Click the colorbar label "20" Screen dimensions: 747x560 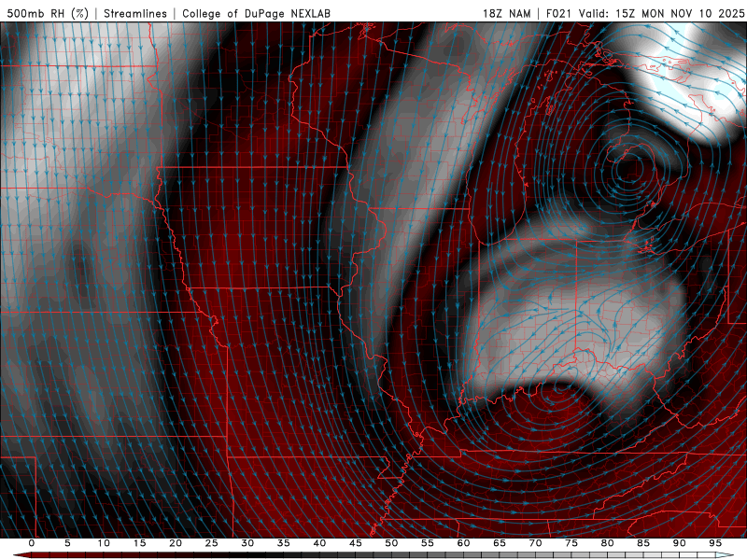click(x=176, y=543)
